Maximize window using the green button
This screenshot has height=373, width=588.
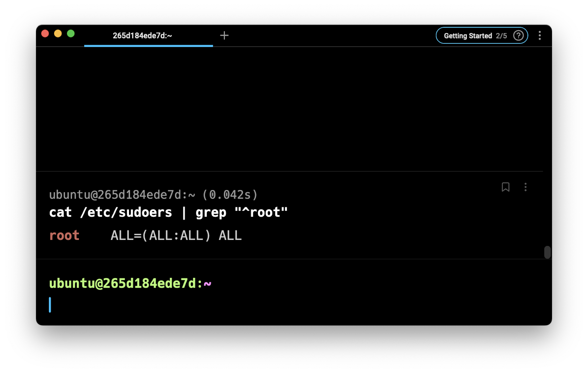[x=71, y=34]
